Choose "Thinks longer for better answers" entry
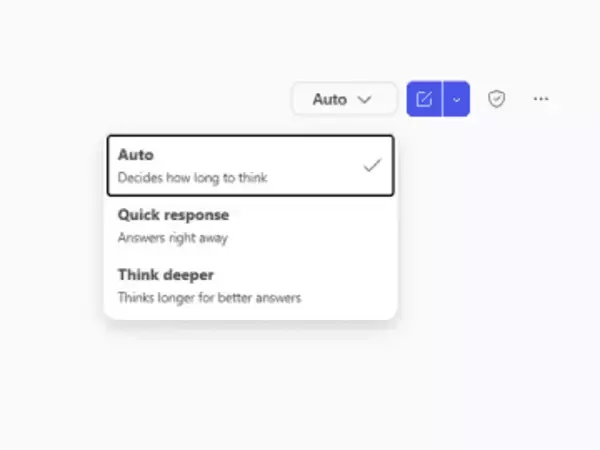 tap(209, 298)
